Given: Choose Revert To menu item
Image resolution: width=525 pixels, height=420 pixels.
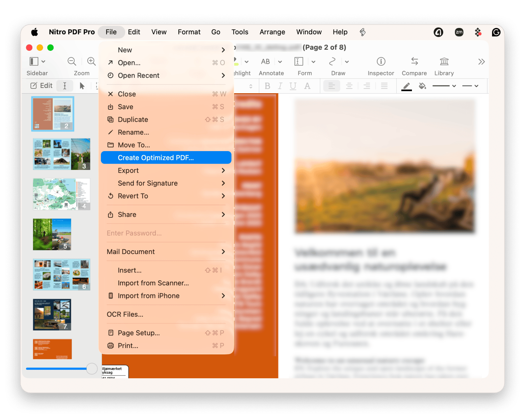Looking at the screenshot, I should pyautogui.click(x=166, y=196).
